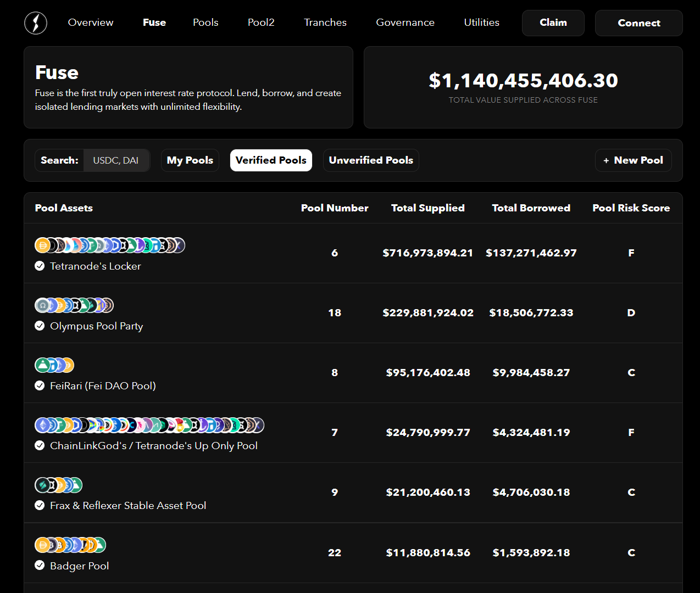Click the supplied amount $11,880,814.56
Viewport: 700px width, 593px height.
coord(428,553)
